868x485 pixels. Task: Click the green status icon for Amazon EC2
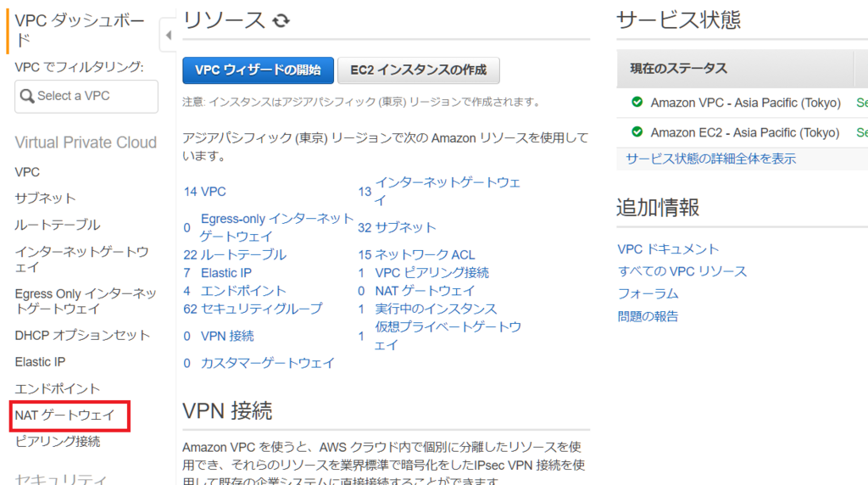click(x=637, y=131)
